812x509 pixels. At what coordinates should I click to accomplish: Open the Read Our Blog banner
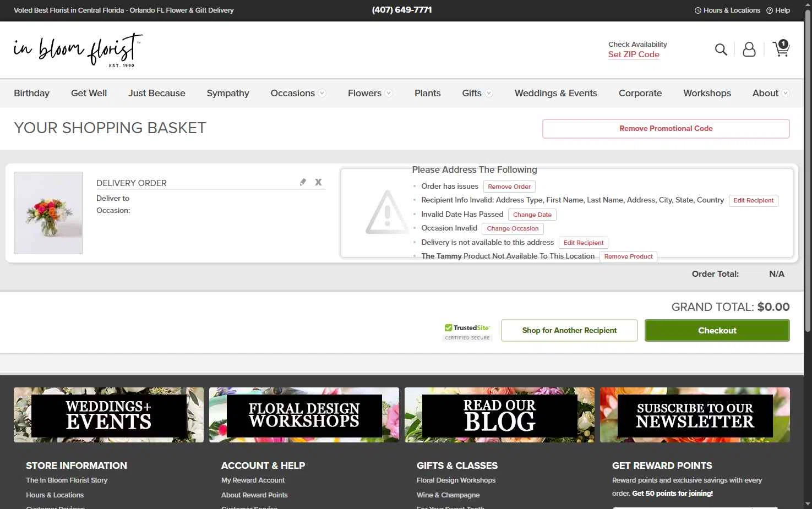coord(499,415)
